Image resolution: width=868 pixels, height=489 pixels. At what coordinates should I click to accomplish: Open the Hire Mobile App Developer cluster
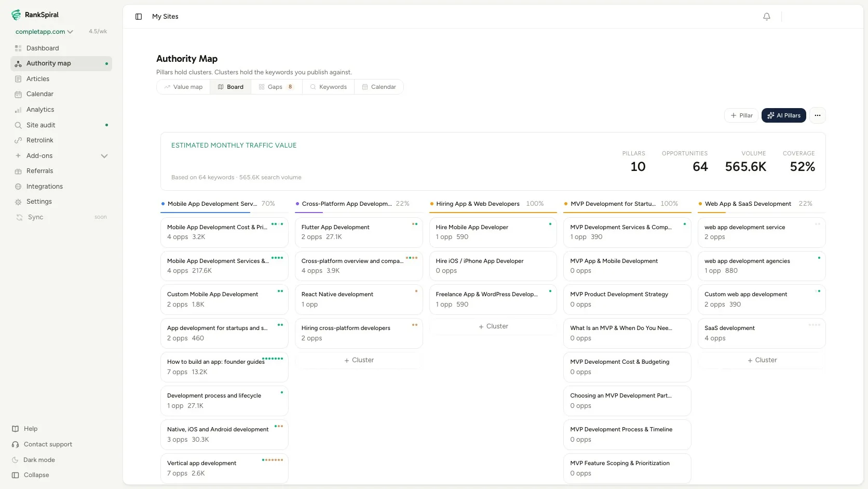click(493, 232)
